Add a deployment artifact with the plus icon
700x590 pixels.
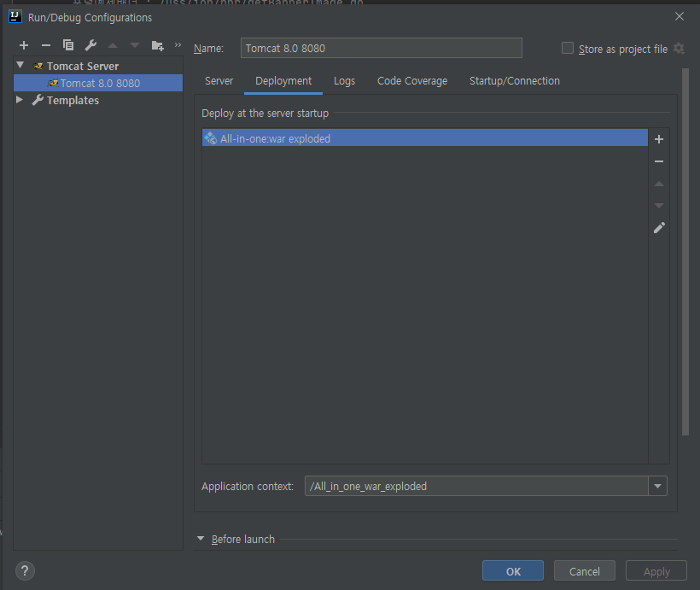(x=658, y=138)
